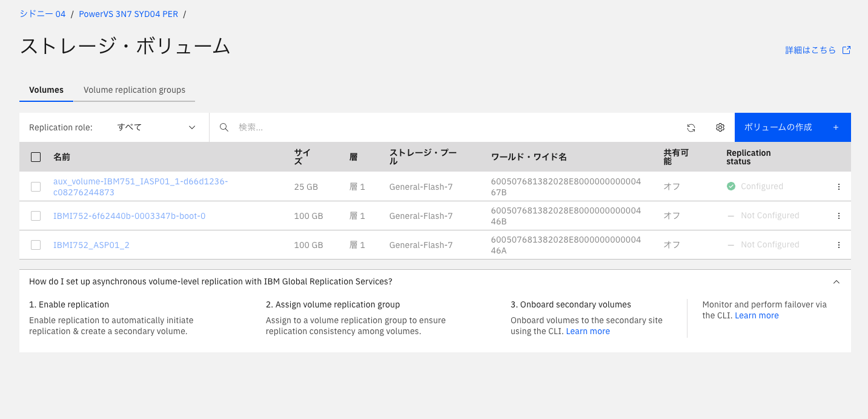The width and height of the screenshot is (868, 419).
Task: Open overflow menu for aux_volume-IBM751 row
Action: click(839, 187)
